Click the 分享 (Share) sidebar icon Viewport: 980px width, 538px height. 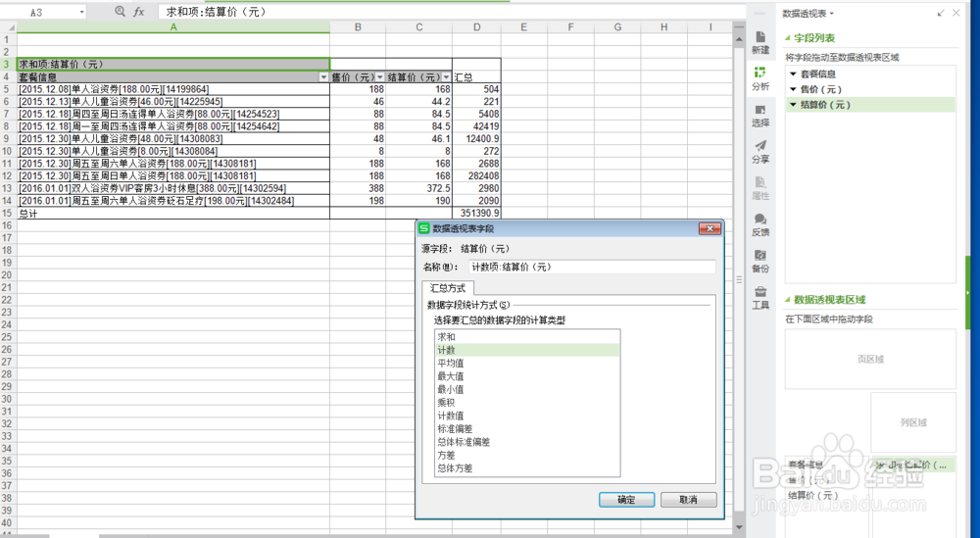[x=760, y=152]
